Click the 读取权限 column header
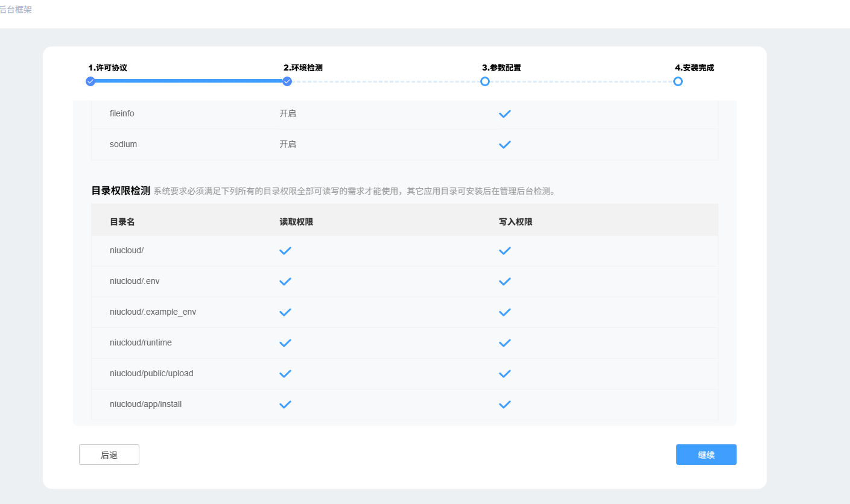Viewport: 850px width, 504px height. pos(296,222)
